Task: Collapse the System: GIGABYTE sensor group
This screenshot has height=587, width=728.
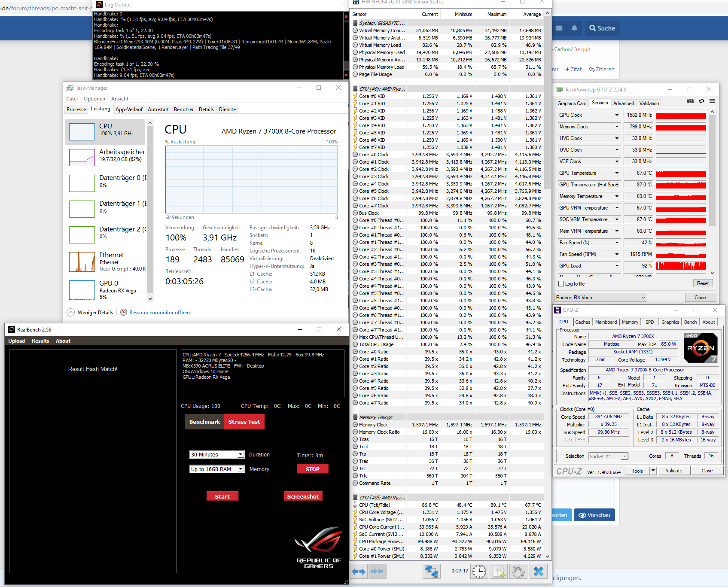Action: [x=355, y=23]
